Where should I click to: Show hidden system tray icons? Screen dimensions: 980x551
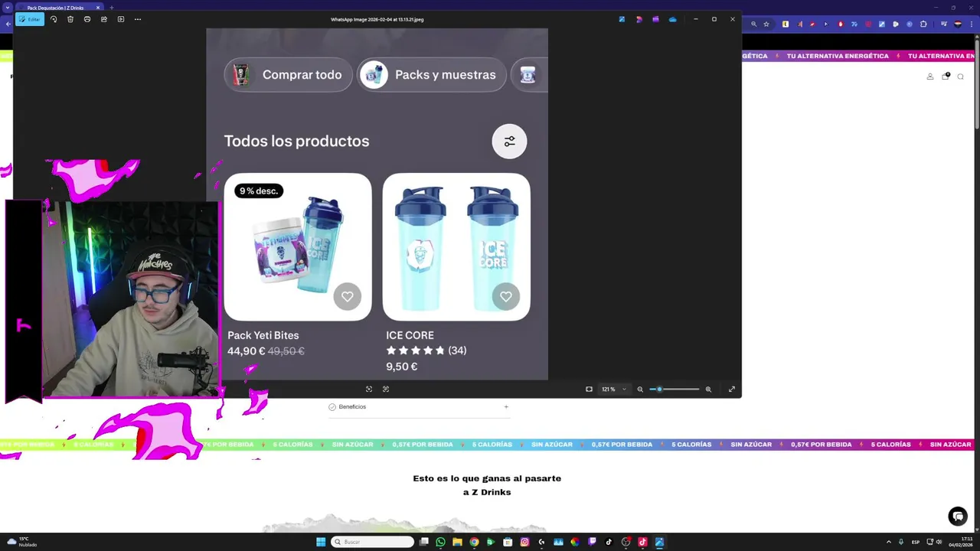click(x=888, y=542)
